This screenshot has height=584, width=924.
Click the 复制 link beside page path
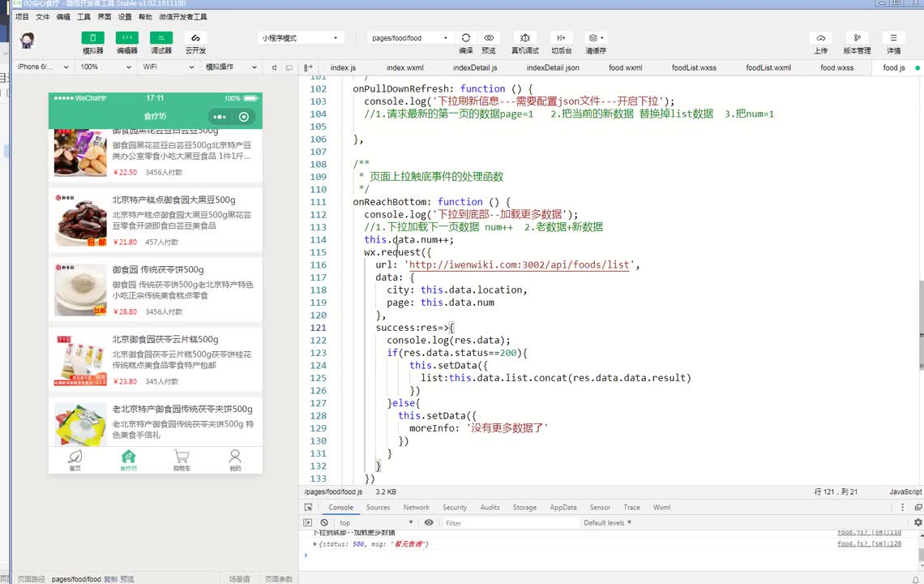tap(110, 579)
